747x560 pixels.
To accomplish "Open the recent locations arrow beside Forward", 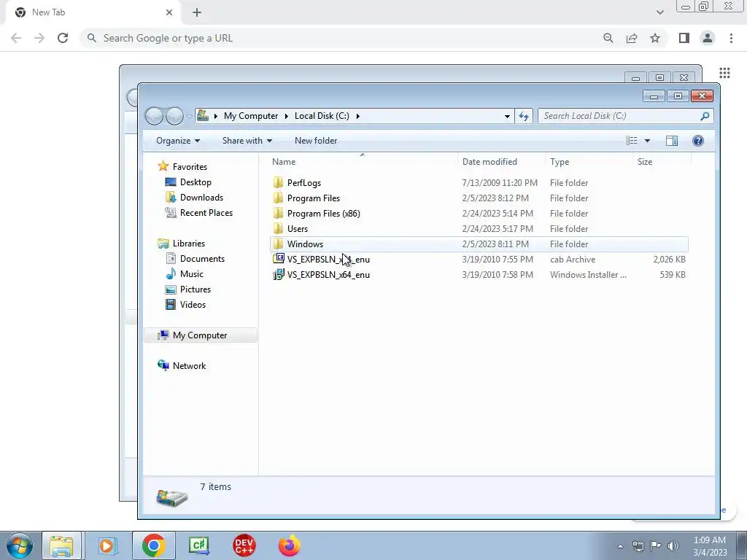I will click(189, 116).
